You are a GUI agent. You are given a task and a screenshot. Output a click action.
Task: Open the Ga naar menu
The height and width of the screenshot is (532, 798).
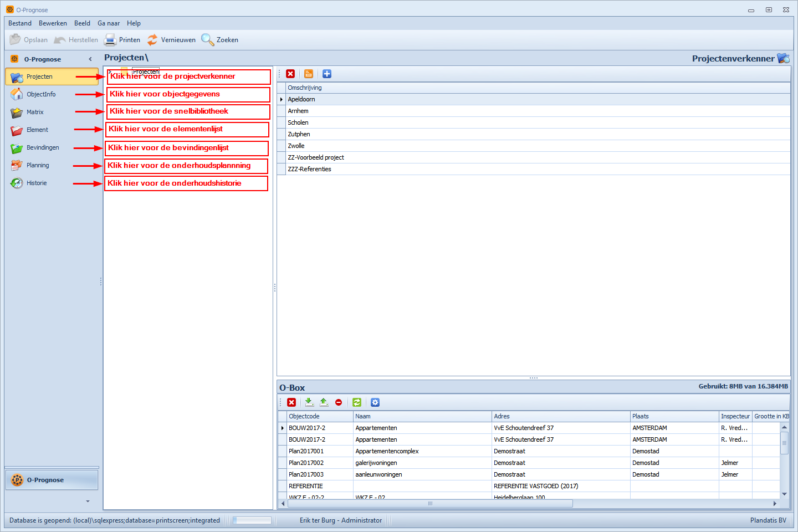109,23
